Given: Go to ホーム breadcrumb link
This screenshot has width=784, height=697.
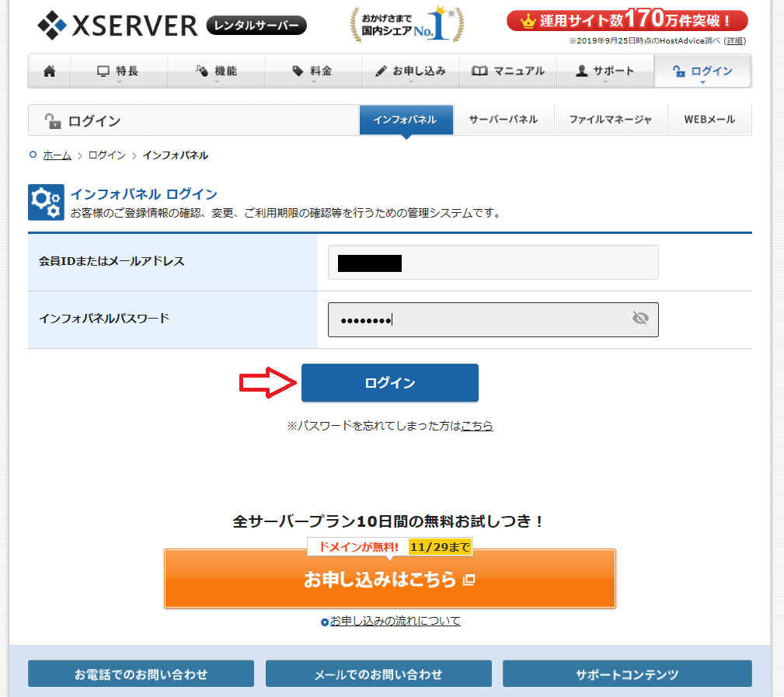Looking at the screenshot, I should coord(57,155).
